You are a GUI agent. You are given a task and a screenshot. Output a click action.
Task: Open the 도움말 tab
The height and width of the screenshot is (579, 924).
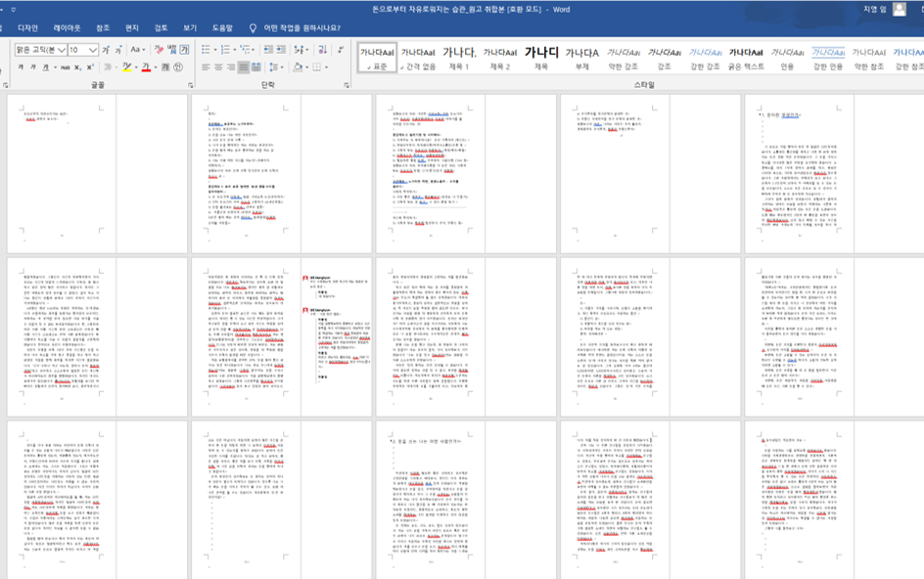coord(222,27)
